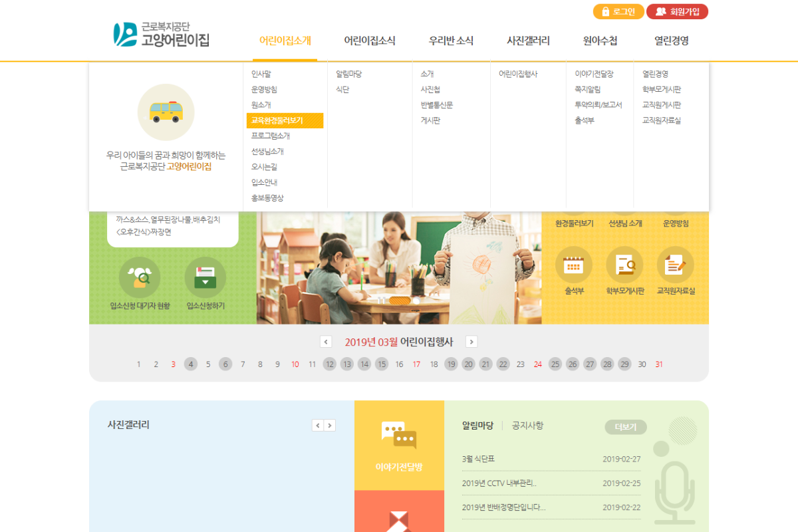Open the 교직원자료실 icon
This screenshot has width=798, height=532.
point(675,265)
